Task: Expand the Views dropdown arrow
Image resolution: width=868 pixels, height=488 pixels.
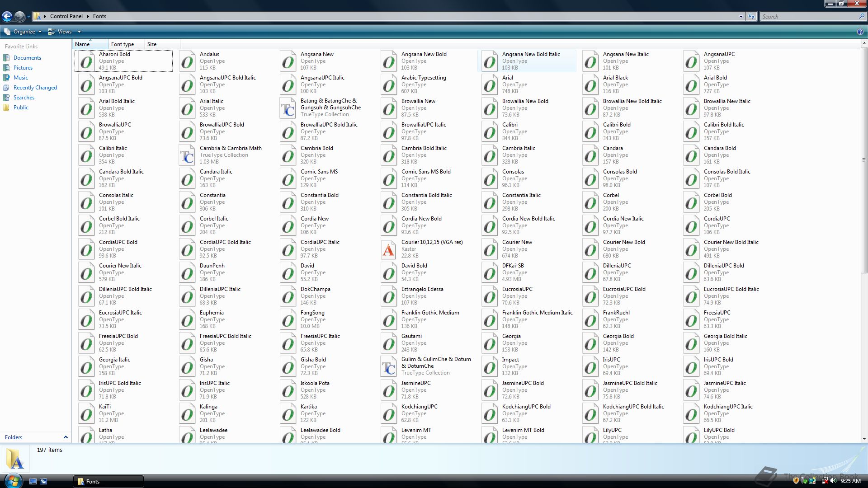Action: [79, 32]
